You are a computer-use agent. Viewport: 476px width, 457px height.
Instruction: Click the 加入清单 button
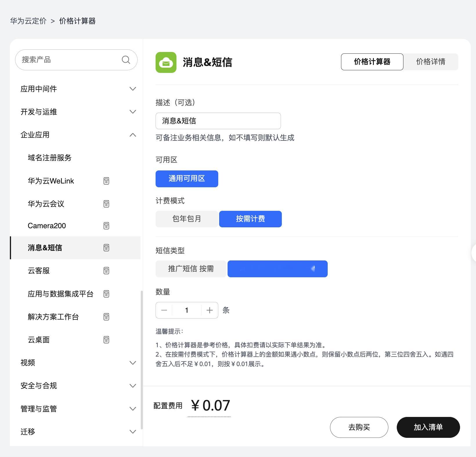(428, 427)
